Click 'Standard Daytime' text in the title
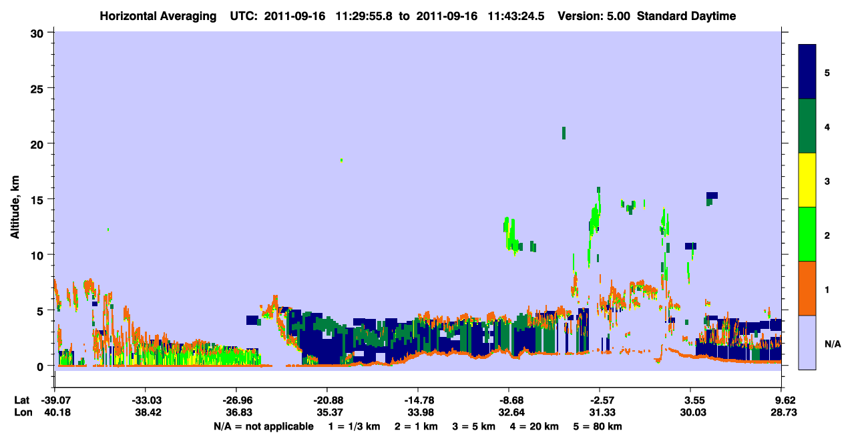The height and width of the screenshot is (445, 868). coord(686,16)
